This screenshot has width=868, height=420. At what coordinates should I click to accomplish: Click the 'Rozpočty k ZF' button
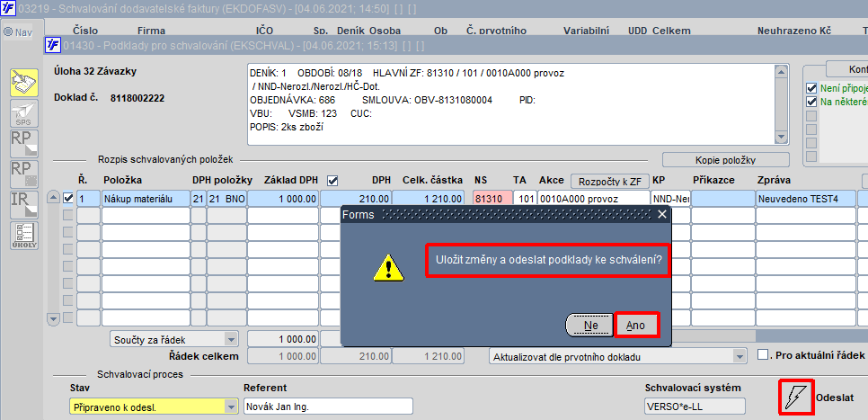(x=609, y=181)
